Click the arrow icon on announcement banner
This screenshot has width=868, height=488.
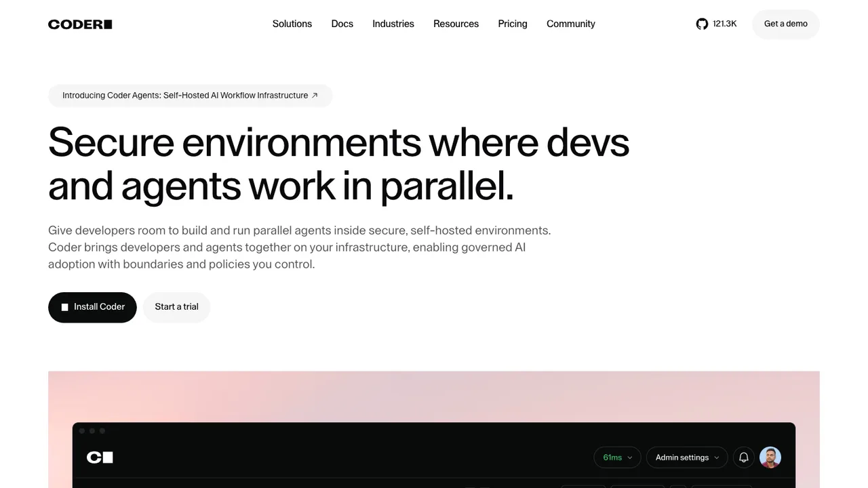tap(315, 96)
